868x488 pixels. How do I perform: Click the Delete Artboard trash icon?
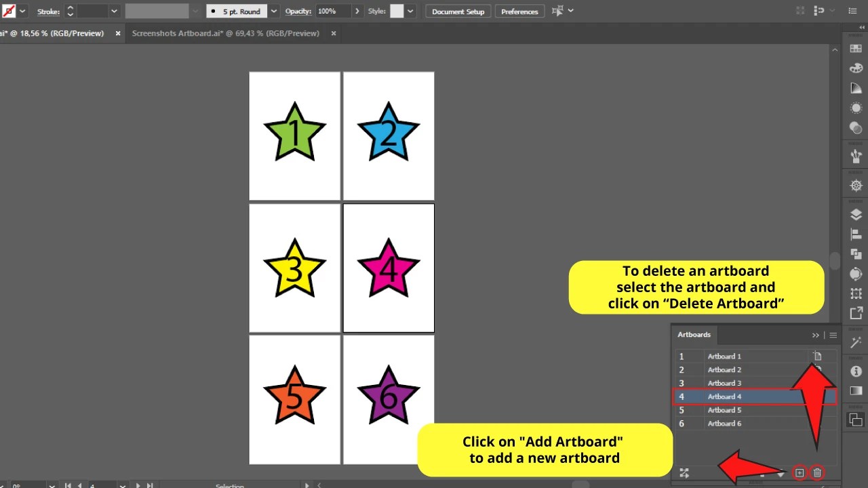(816, 472)
